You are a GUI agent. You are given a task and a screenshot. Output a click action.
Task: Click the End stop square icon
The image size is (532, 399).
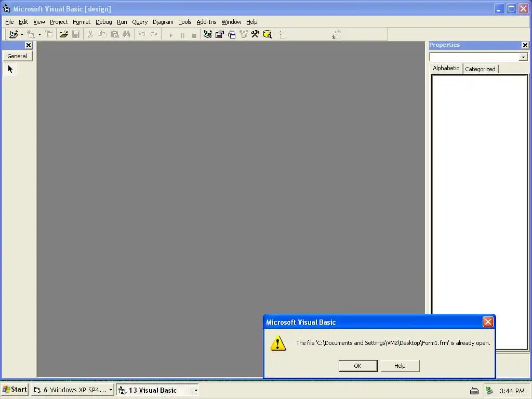coord(194,35)
